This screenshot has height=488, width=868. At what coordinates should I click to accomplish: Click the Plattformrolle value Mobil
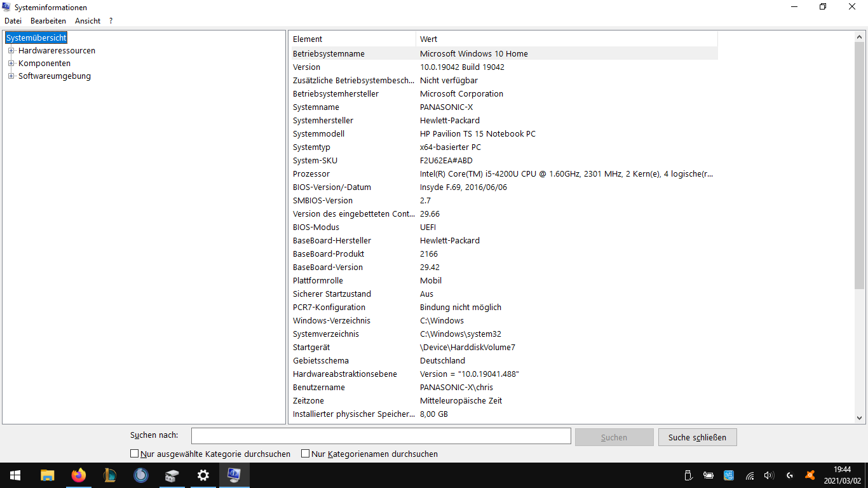click(x=431, y=281)
